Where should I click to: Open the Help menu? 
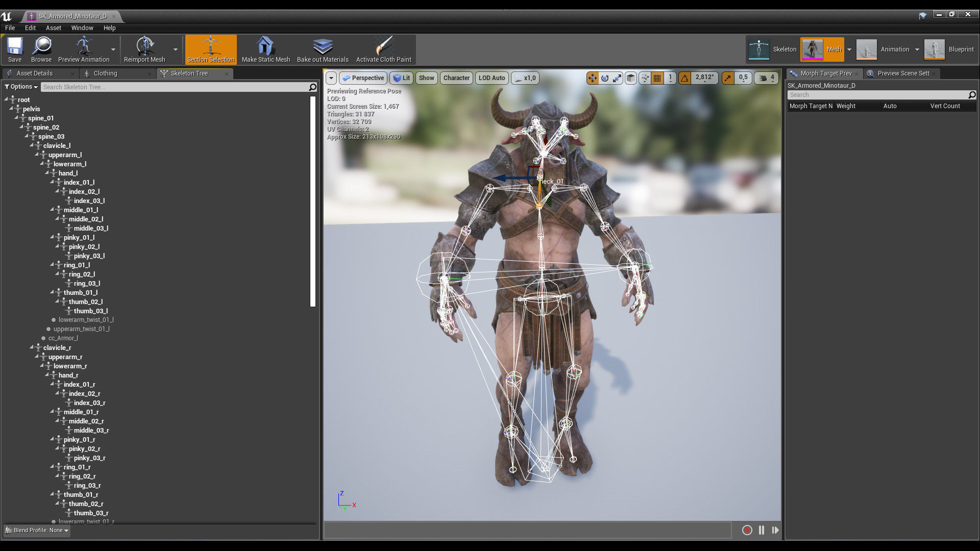click(x=109, y=28)
